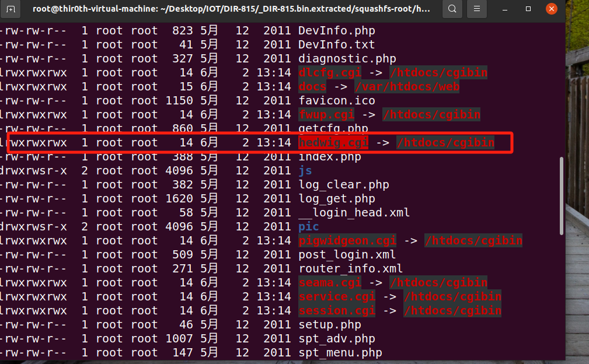589x364 pixels.
Task: Click the log_clear.php filename
Action: (x=344, y=185)
